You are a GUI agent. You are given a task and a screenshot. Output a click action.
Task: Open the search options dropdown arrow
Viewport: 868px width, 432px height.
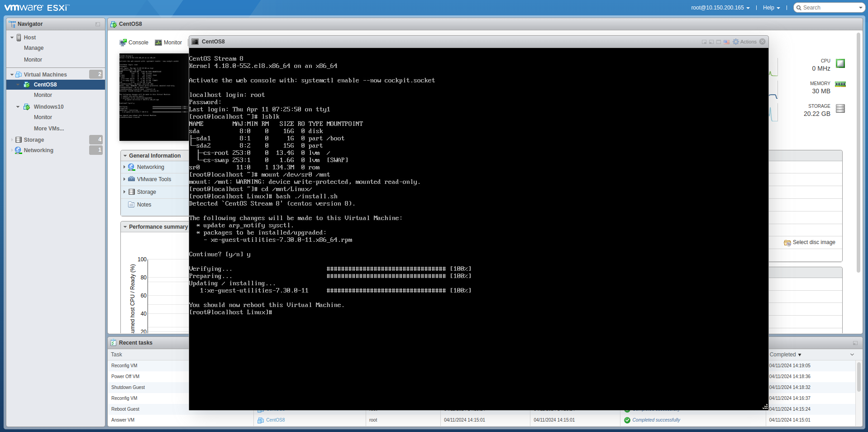click(x=861, y=8)
